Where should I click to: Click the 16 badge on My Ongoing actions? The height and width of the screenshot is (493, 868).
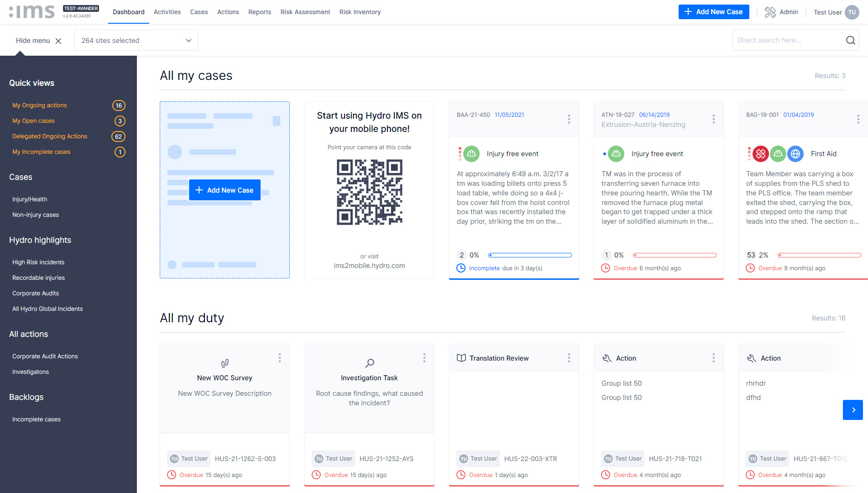click(119, 105)
